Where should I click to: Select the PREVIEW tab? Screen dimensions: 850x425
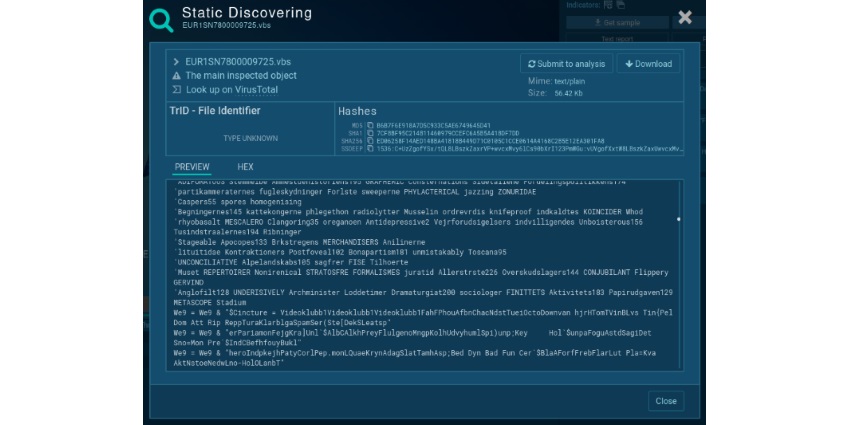(x=192, y=167)
